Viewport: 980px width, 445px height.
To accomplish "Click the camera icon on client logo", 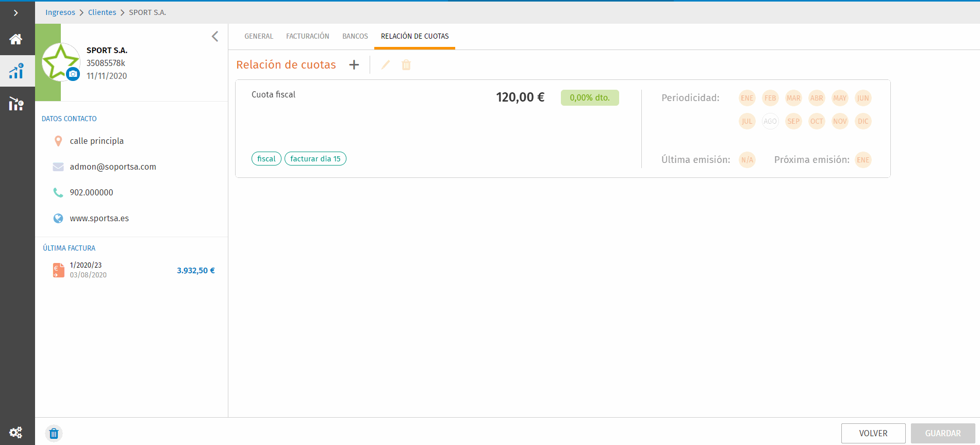I will tap(73, 74).
